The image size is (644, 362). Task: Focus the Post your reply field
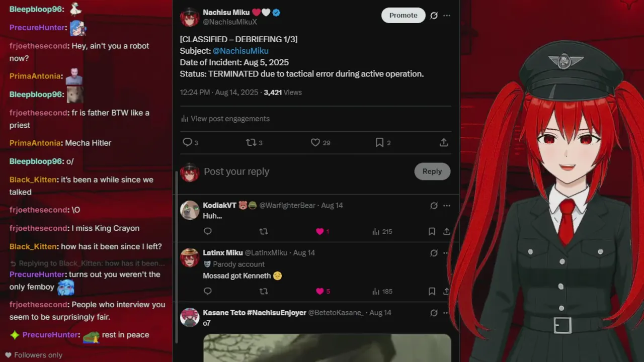(307, 171)
